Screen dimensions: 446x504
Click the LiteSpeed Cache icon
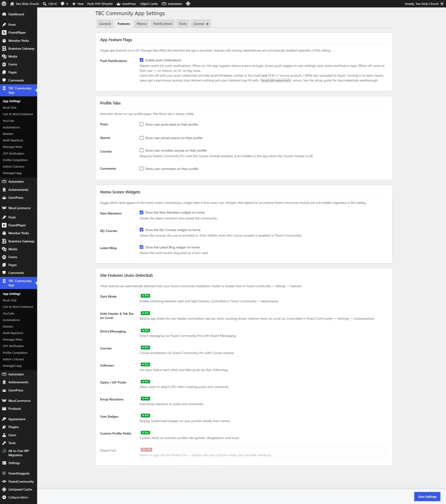[4, 490]
